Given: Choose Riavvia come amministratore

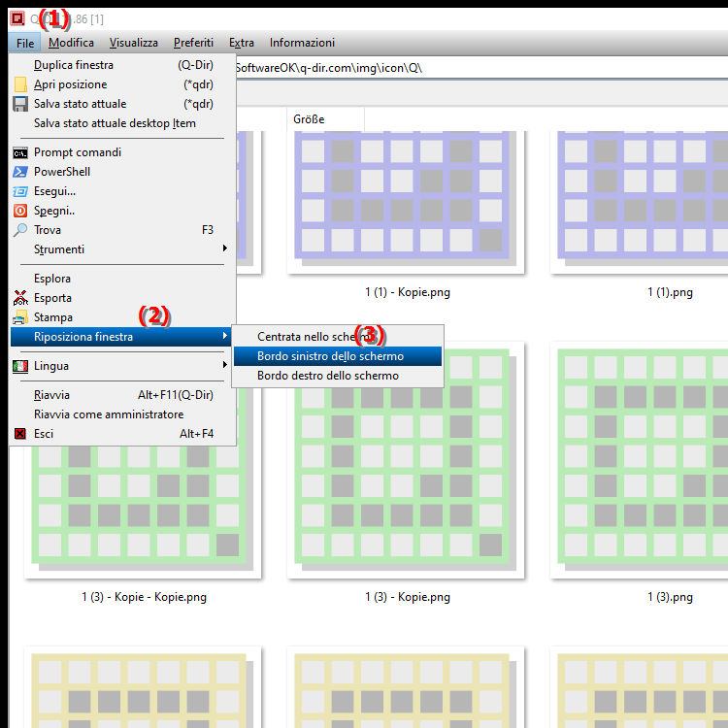Looking at the screenshot, I should [x=123, y=414].
